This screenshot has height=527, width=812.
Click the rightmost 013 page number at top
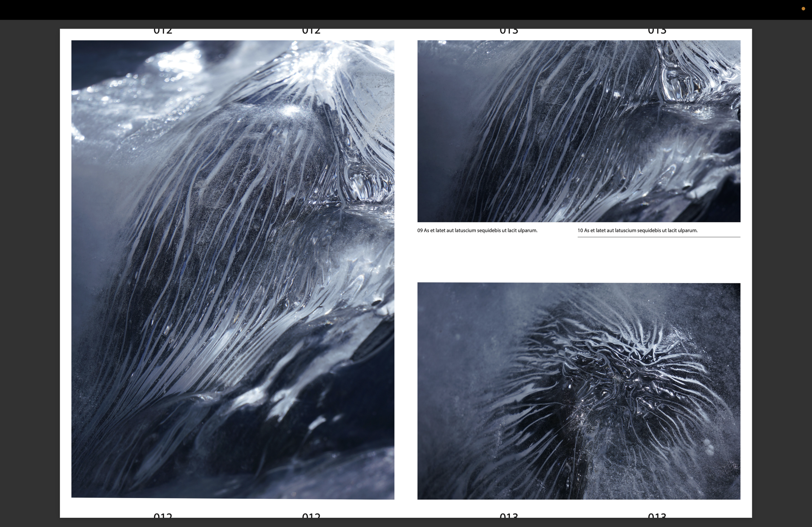pyautogui.click(x=657, y=31)
